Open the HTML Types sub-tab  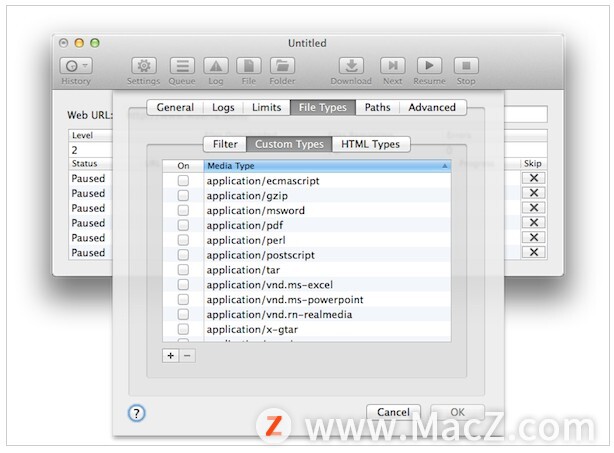(370, 144)
